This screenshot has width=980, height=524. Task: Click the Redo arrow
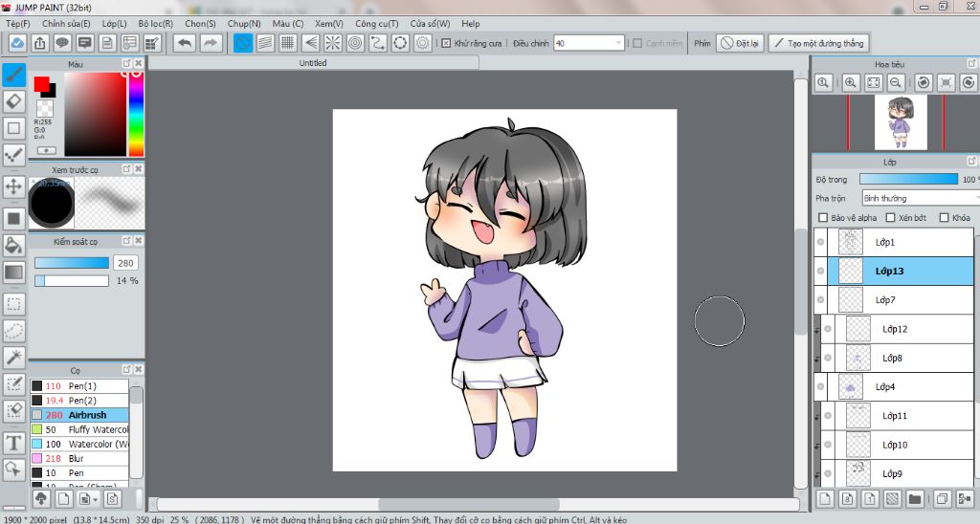coord(211,43)
